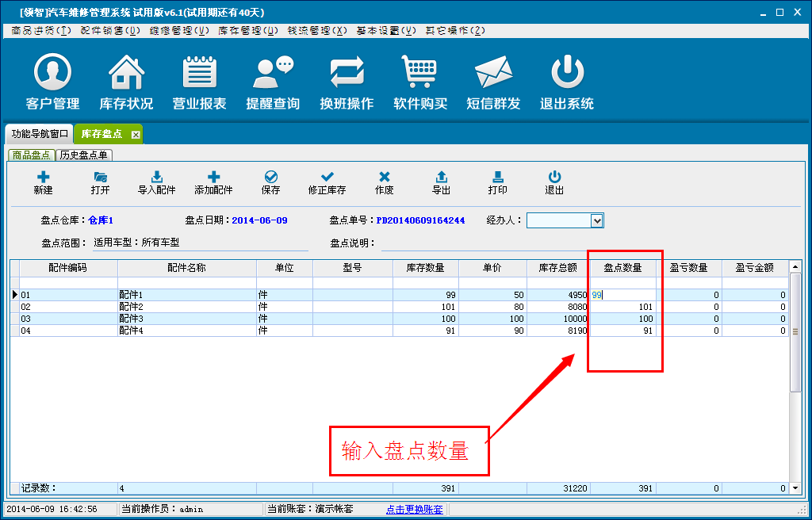
Task: Close the 库存盘点 tab
Action: 136,135
